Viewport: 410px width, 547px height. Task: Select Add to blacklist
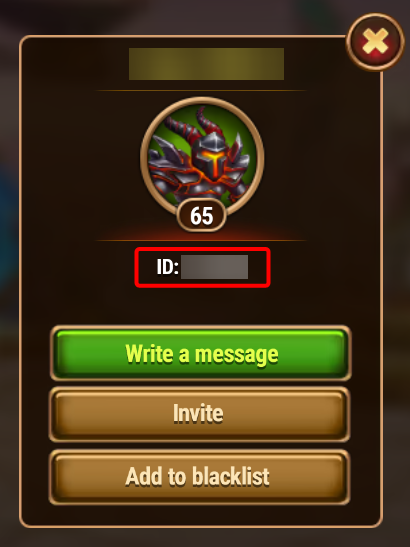pyautogui.click(x=200, y=477)
